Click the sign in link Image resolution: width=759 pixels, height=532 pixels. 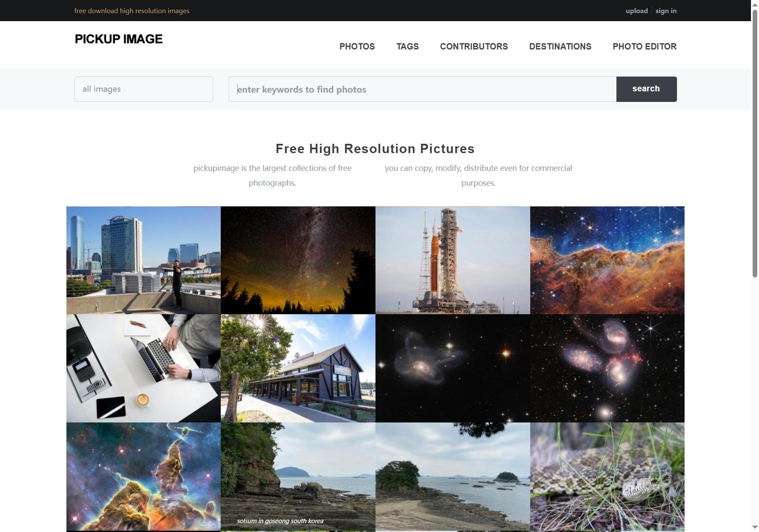[x=666, y=11]
